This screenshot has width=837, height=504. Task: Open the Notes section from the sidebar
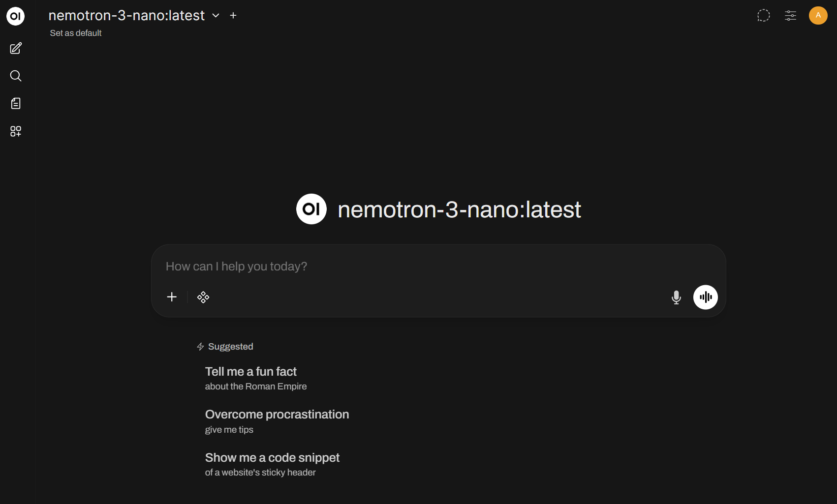click(15, 103)
